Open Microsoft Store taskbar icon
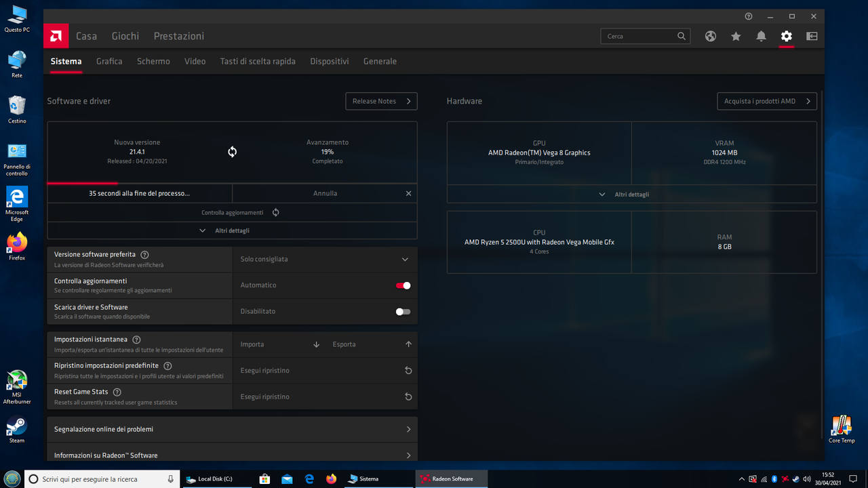The image size is (868, 488). point(264,479)
